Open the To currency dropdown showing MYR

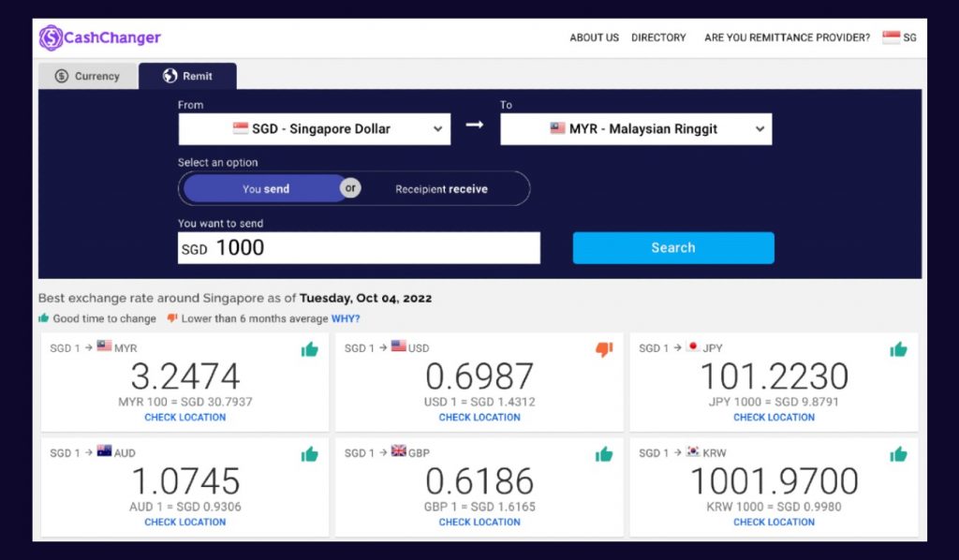[635, 128]
